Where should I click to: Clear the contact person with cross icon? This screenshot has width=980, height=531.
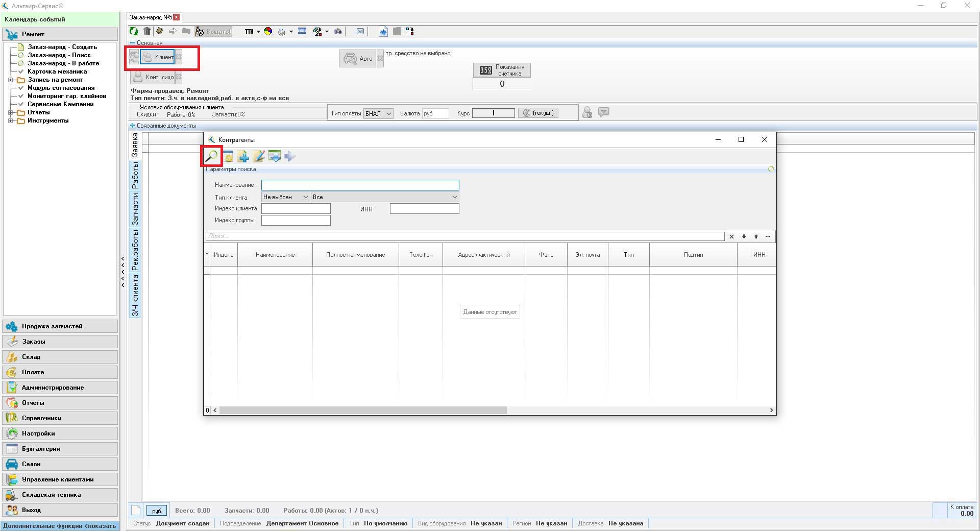coord(179,77)
